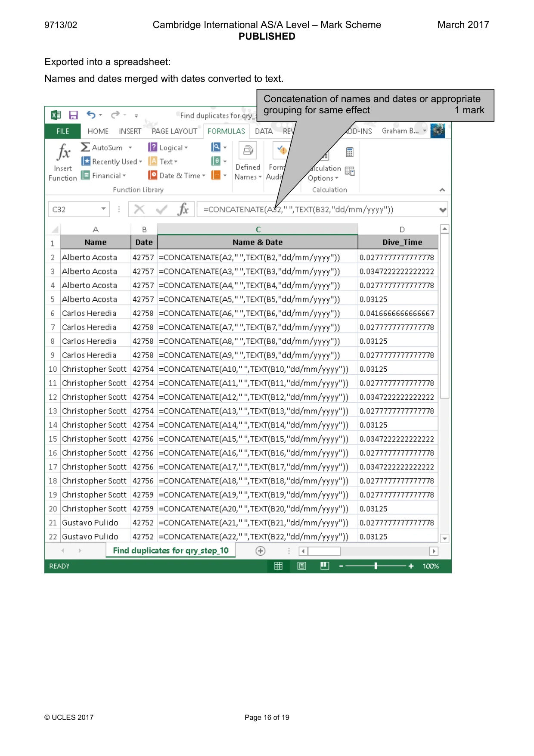Select the 'Find duplicates for qry_step_10' sheet tab
This screenshot has height=756, width=534.
tap(171, 551)
